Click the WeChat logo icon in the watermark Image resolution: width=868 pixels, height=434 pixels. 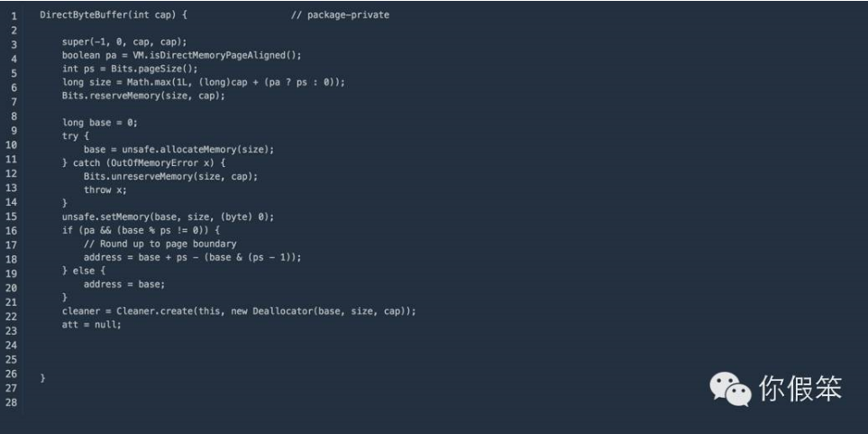[x=731, y=389]
